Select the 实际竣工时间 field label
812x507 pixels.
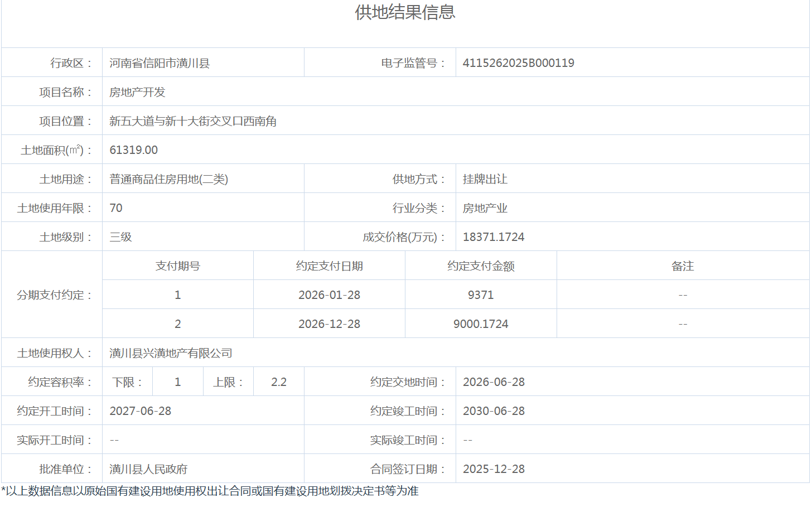[408, 440]
